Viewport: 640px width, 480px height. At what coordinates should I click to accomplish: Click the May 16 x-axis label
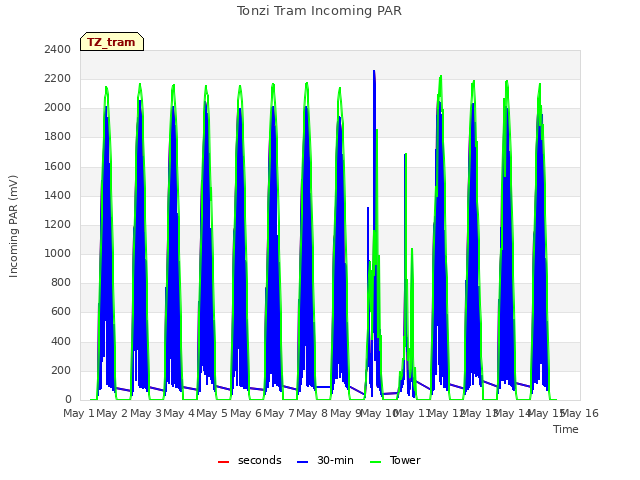pos(580,413)
